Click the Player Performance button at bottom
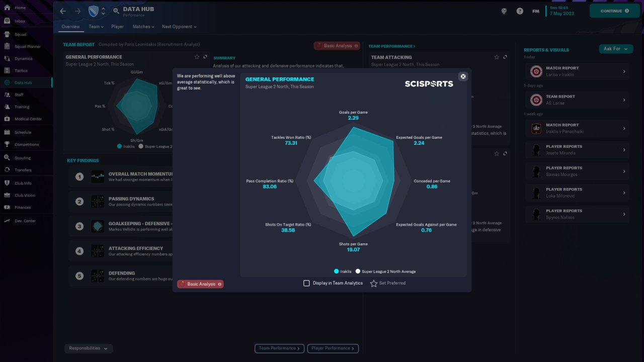The image size is (644, 362). (x=333, y=348)
